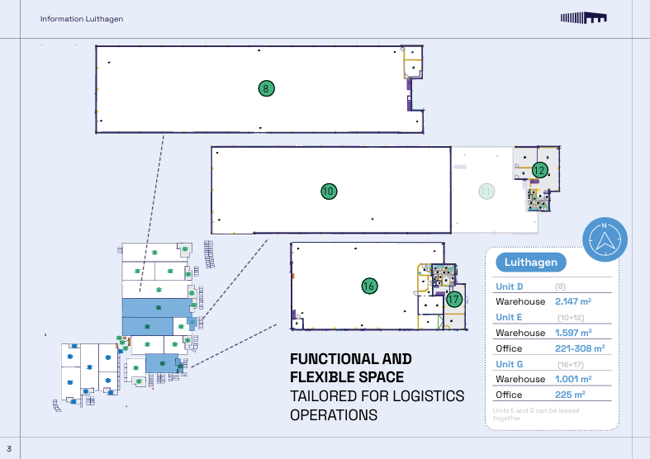Screen dimensions: 650x459
Task: Click the '(8)' reference next to Unit D
Action: [560, 287]
